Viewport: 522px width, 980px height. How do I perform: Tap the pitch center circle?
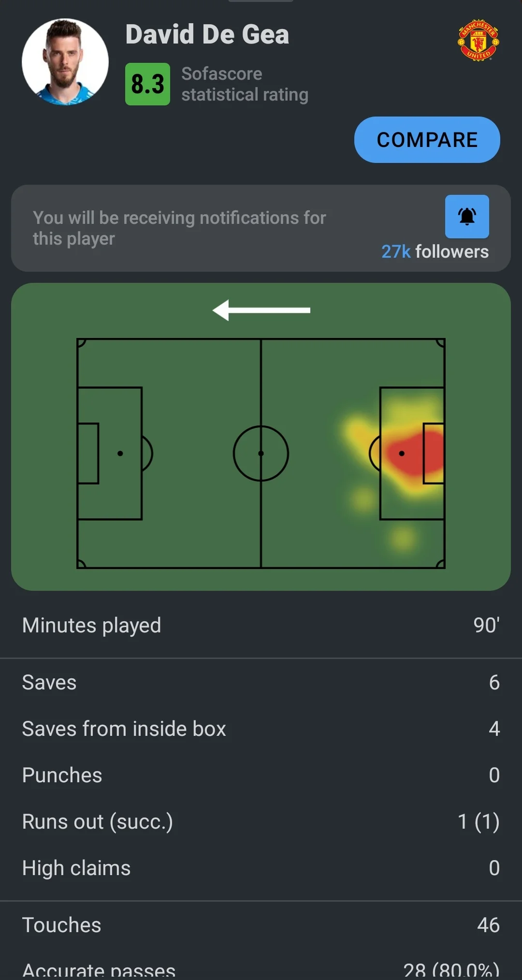click(261, 453)
